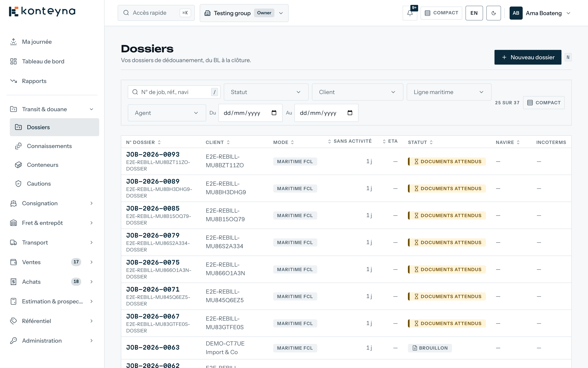
Task: Sort by N° Dossier column
Action: (x=143, y=142)
